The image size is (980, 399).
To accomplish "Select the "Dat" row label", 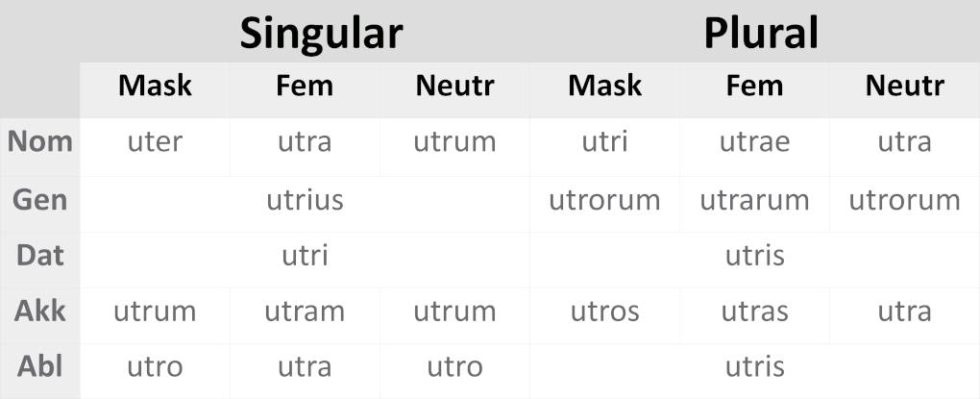I will click(40, 256).
